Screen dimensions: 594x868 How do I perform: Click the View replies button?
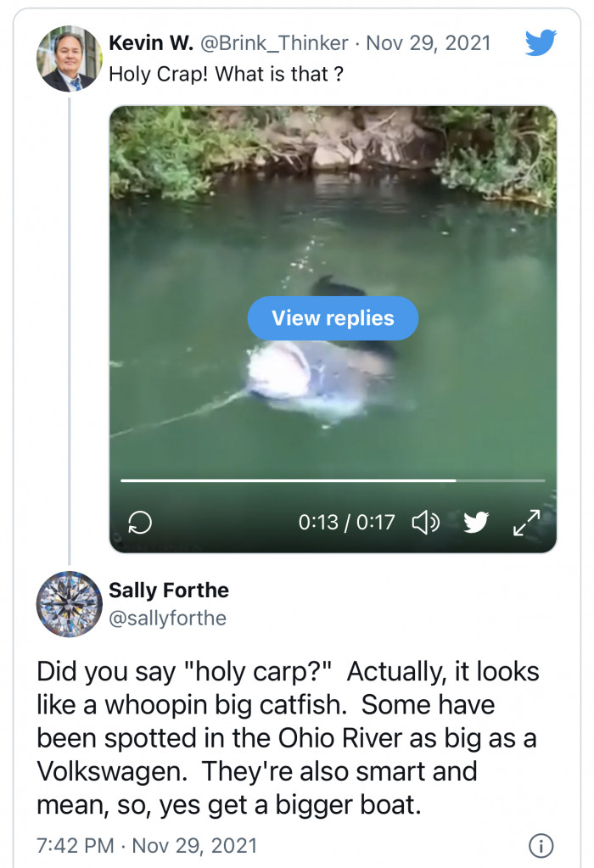(333, 318)
